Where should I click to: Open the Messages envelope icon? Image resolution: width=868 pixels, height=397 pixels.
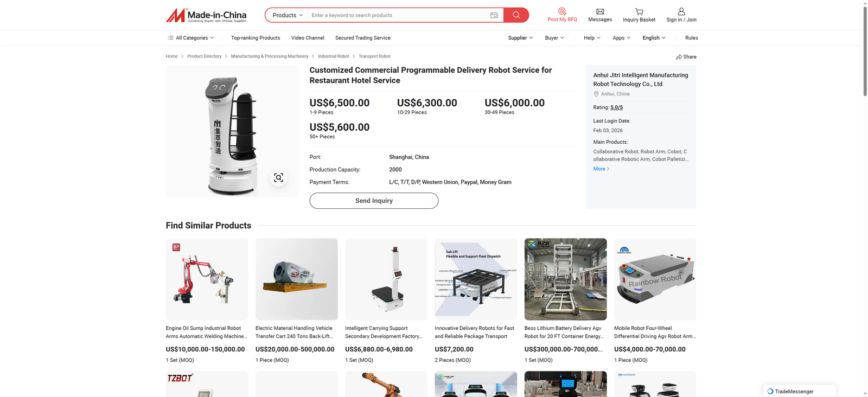(600, 11)
